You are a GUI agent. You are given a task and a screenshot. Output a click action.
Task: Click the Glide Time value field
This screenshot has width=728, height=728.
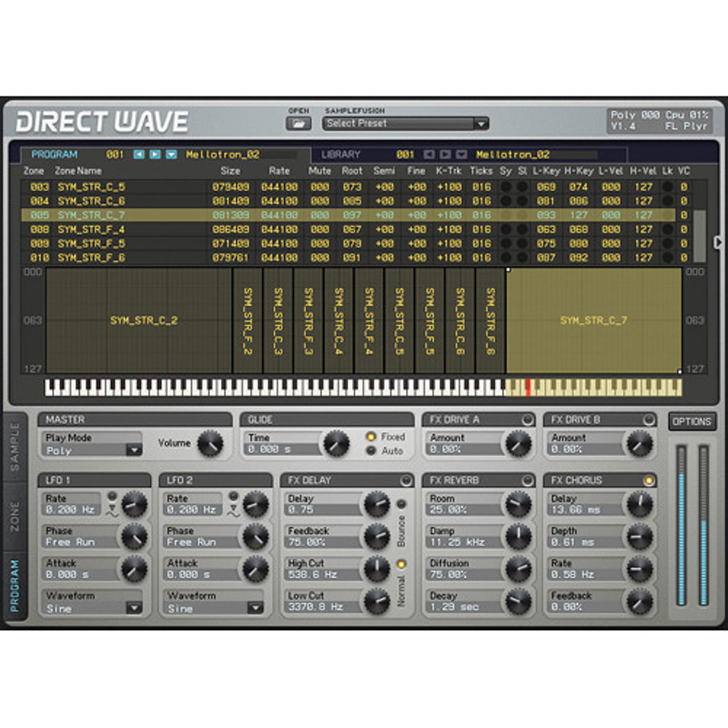tap(283, 450)
